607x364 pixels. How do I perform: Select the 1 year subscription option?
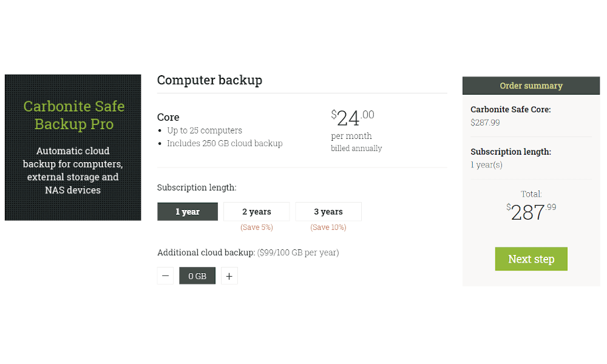tap(188, 212)
